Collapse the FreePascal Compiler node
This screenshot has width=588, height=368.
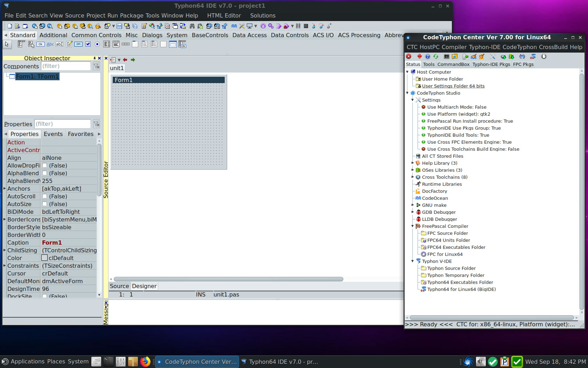pos(413,226)
